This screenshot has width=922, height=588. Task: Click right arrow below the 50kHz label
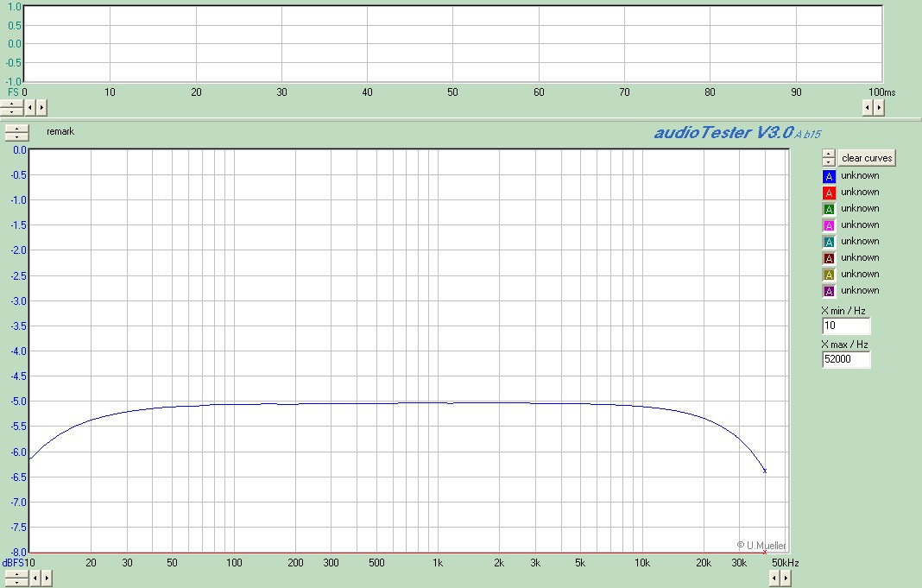[786, 578]
